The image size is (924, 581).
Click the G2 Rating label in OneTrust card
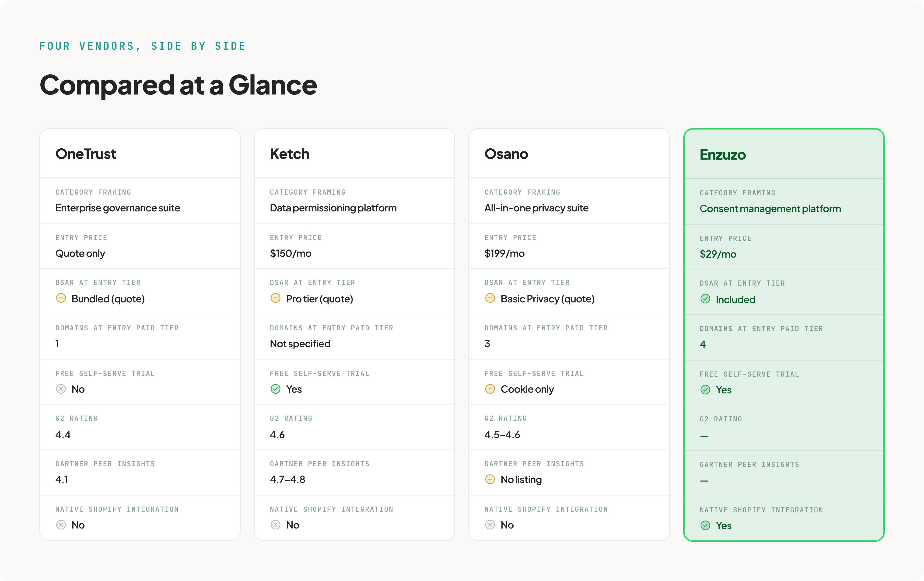tap(76, 419)
